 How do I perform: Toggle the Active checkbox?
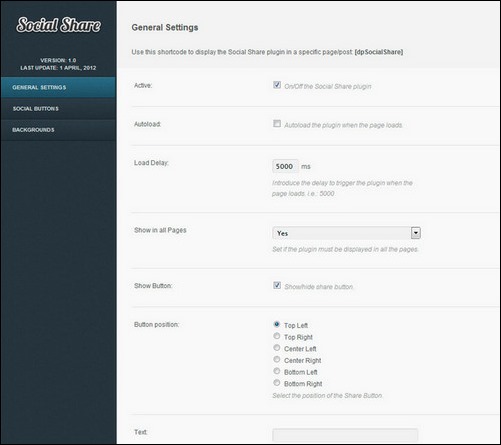pos(277,85)
